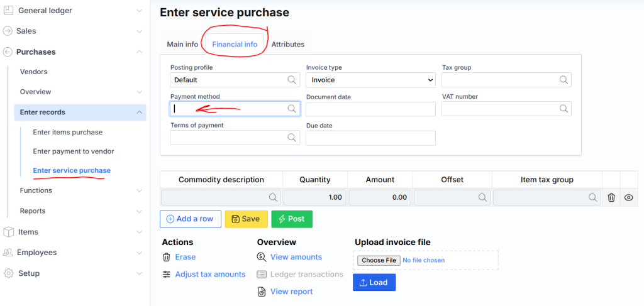The height and width of the screenshot is (306, 644).
Task: Click the Item tax group lookup icon
Action: coord(592,198)
